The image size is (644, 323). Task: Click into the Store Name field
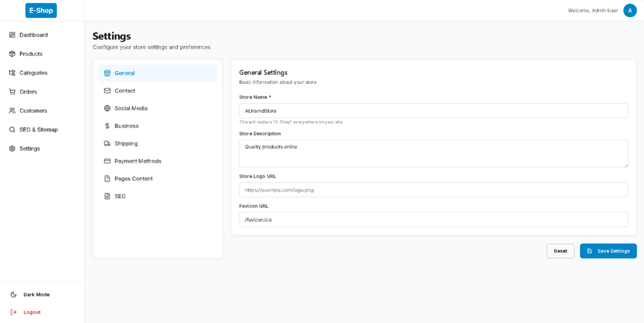tap(433, 111)
